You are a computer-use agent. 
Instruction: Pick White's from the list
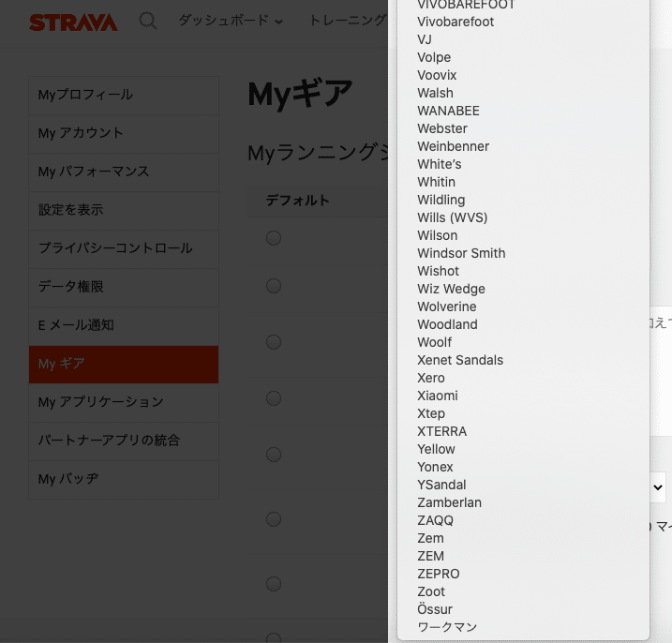523,164
